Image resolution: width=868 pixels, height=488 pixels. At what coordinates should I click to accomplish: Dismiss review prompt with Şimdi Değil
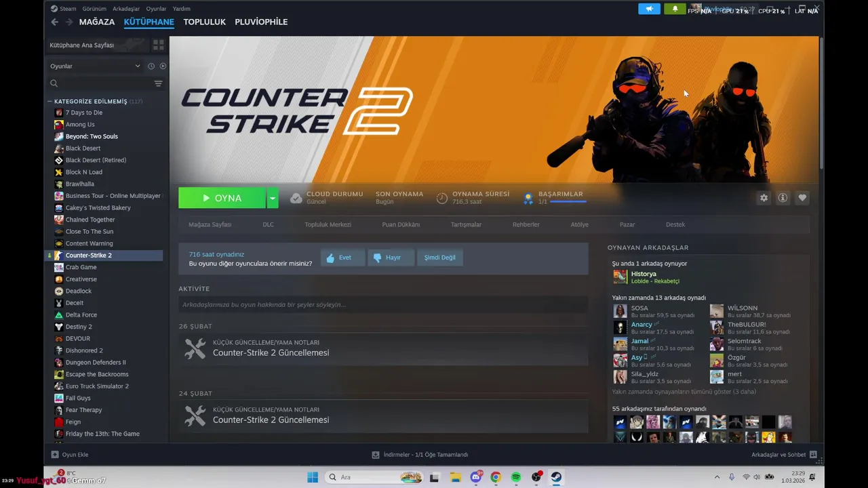coord(439,258)
